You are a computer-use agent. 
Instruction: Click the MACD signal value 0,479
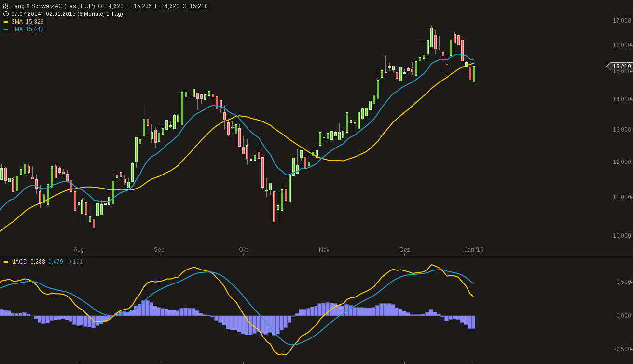pos(55,262)
